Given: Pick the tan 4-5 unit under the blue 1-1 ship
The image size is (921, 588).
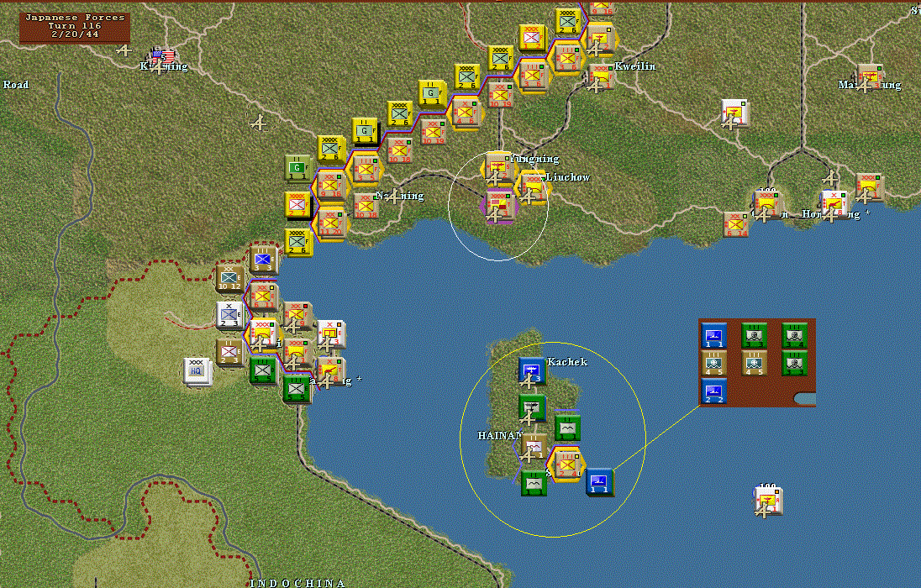Looking at the screenshot, I should 714,363.
